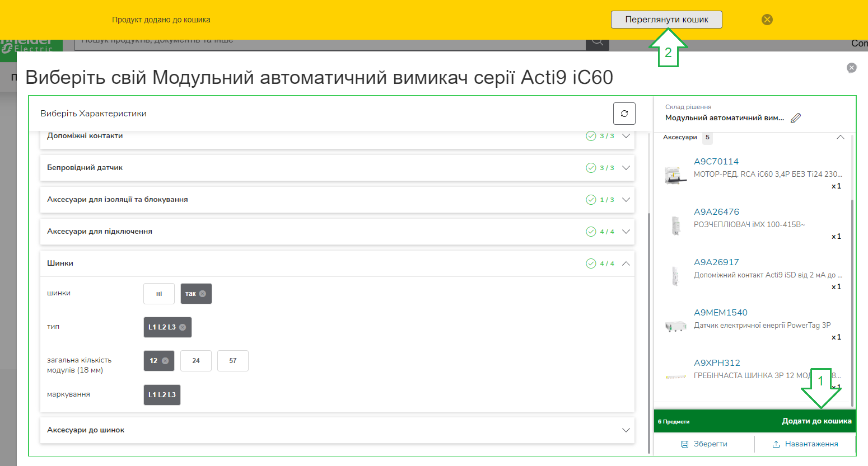Select 57 as total module count

pos(233,361)
